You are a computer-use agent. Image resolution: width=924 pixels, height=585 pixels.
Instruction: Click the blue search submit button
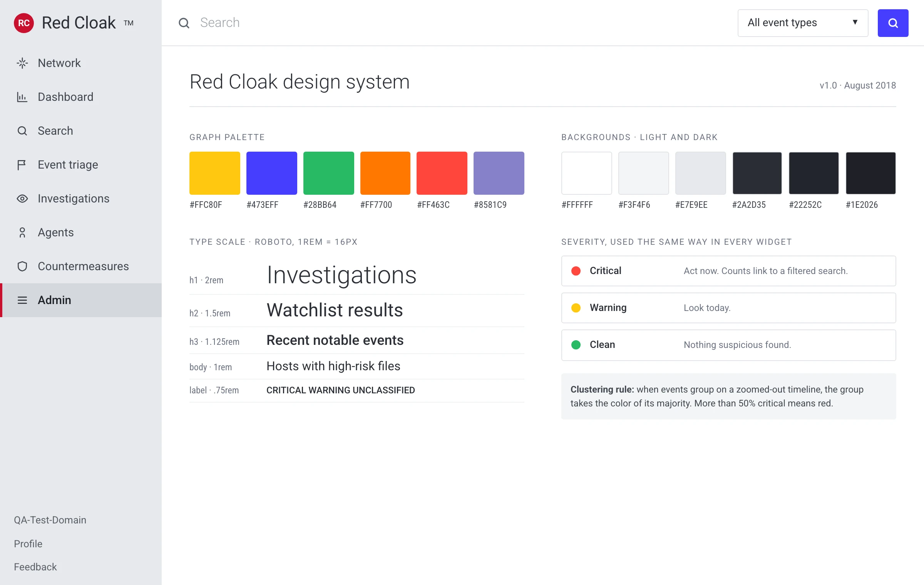[x=893, y=23]
